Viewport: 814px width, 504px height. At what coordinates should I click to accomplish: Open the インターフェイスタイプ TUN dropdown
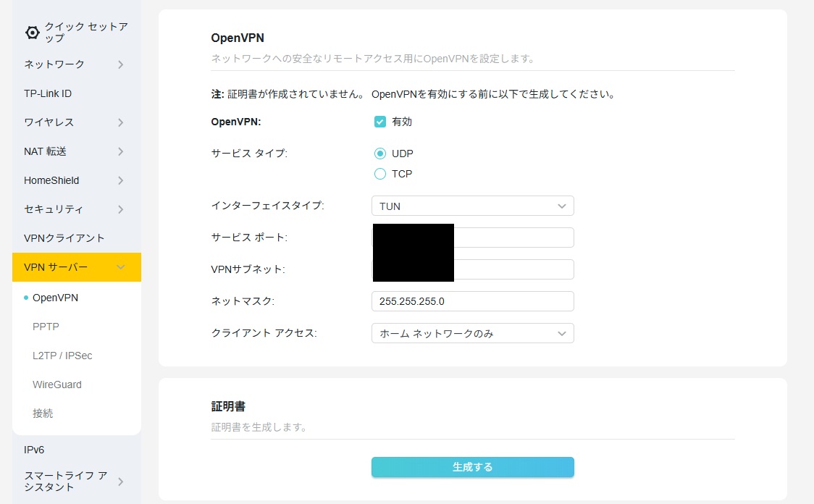[472, 206]
